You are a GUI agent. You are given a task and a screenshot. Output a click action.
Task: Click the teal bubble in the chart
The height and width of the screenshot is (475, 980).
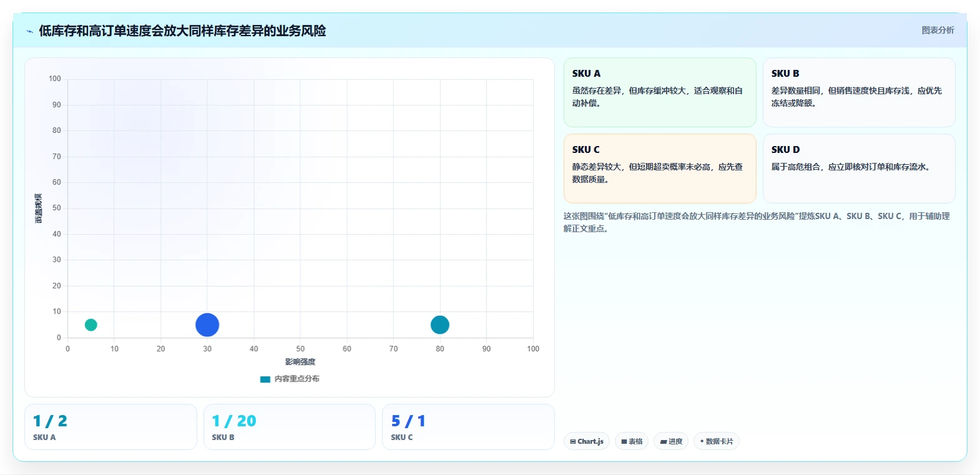point(440,325)
